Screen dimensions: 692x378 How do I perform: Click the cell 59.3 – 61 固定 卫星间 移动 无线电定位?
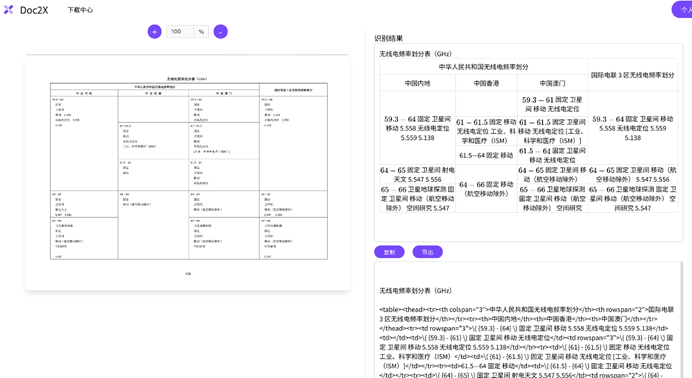click(x=552, y=104)
